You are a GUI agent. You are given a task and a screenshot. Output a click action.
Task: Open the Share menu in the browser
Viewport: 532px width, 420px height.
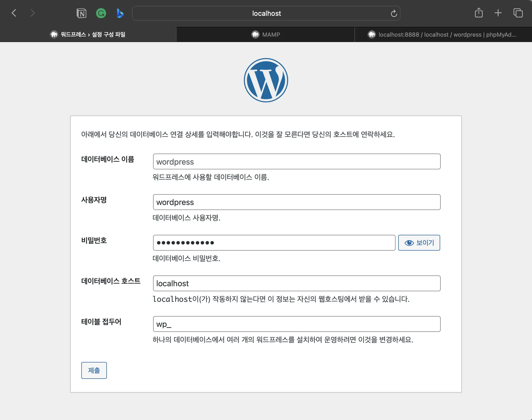479,12
